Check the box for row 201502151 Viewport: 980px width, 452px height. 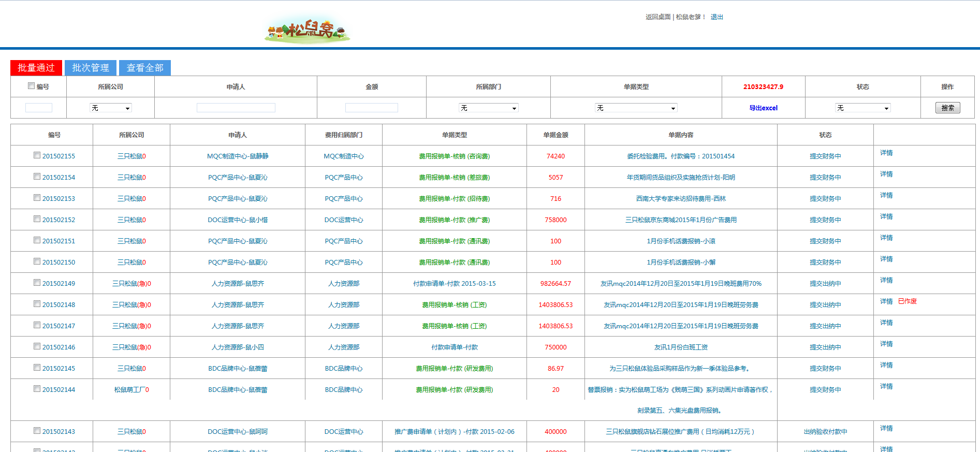(x=37, y=240)
